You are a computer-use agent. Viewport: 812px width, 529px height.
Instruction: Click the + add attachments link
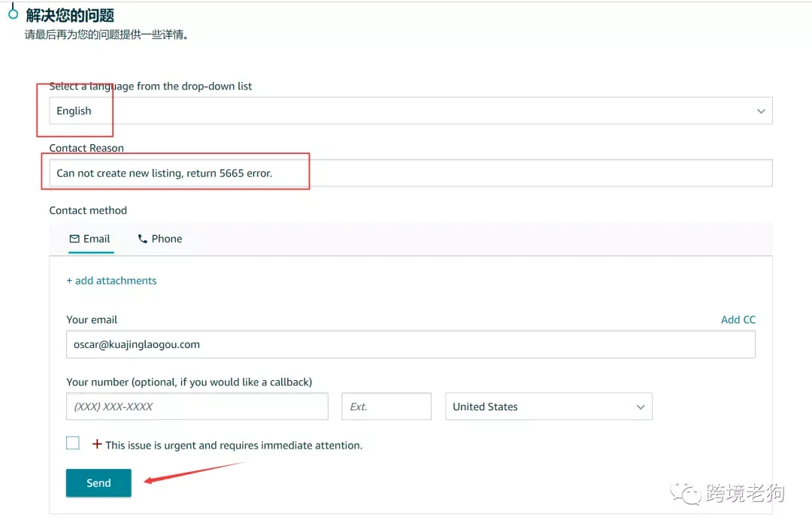coord(111,280)
